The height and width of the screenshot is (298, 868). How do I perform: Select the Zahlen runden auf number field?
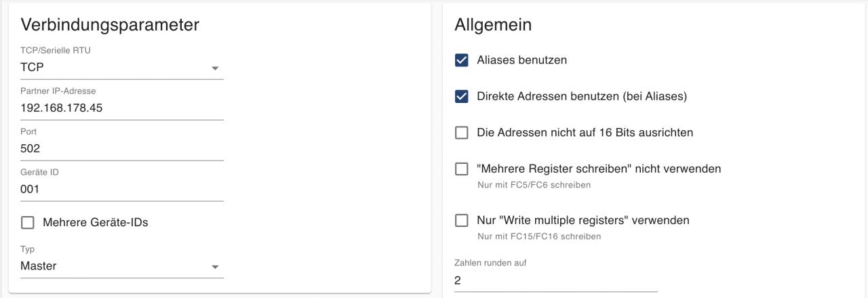click(x=556, y=280)
